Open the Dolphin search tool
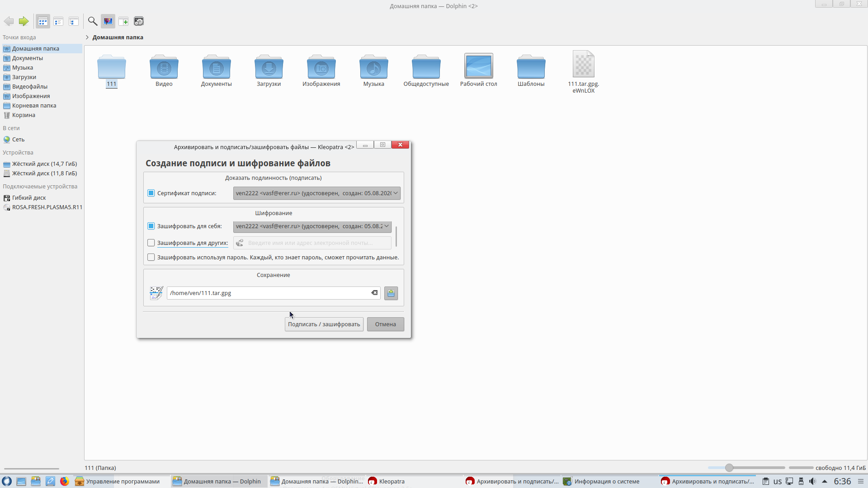The width and height of the screenshot is (868, 488). 92,21
